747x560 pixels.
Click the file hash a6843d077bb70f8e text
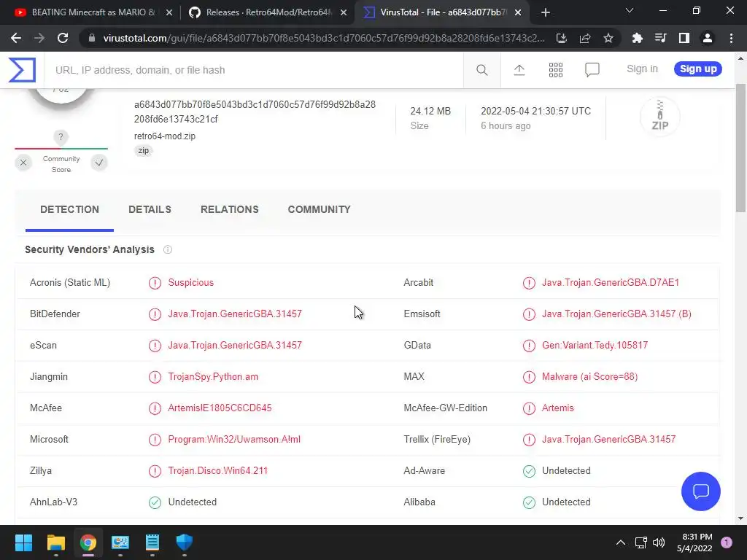point(255,112)
